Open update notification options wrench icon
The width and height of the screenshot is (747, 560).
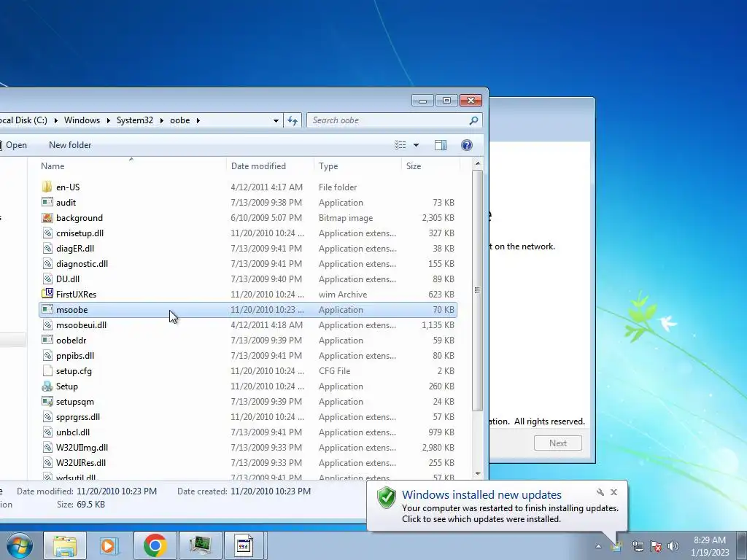pyautogui.click(x=600, y=492)
